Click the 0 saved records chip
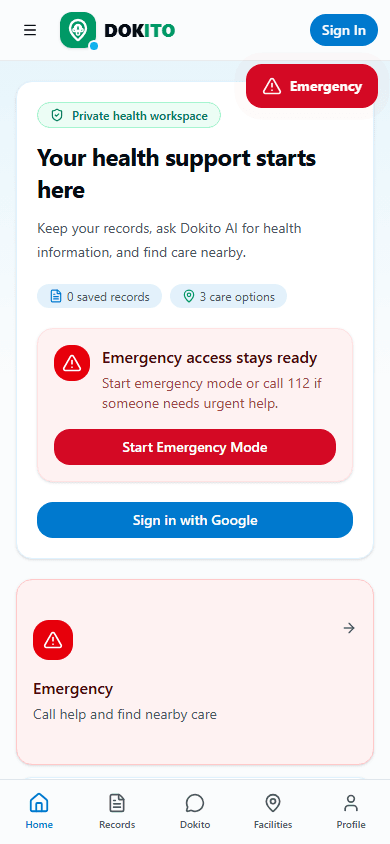 click(100, 296)
